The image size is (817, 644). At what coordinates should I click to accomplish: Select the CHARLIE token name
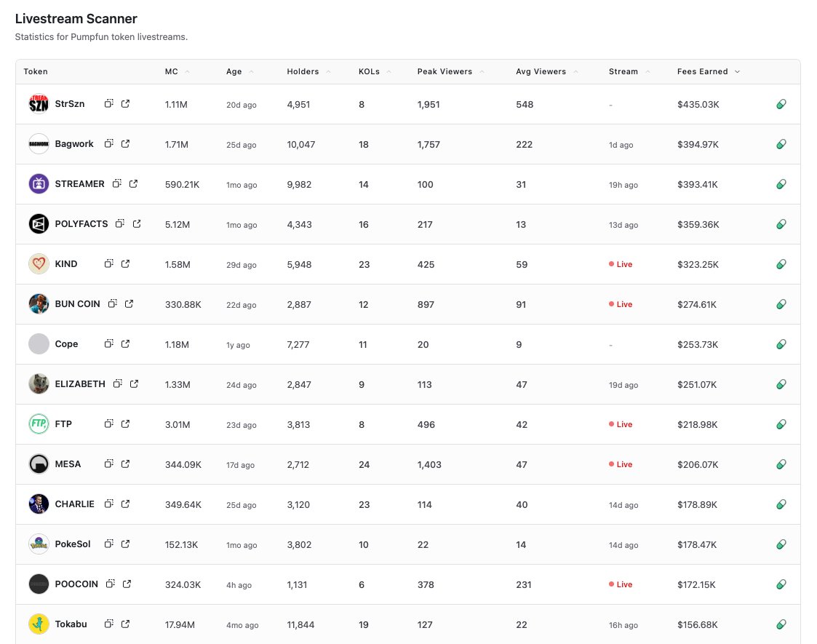(74, 504)
